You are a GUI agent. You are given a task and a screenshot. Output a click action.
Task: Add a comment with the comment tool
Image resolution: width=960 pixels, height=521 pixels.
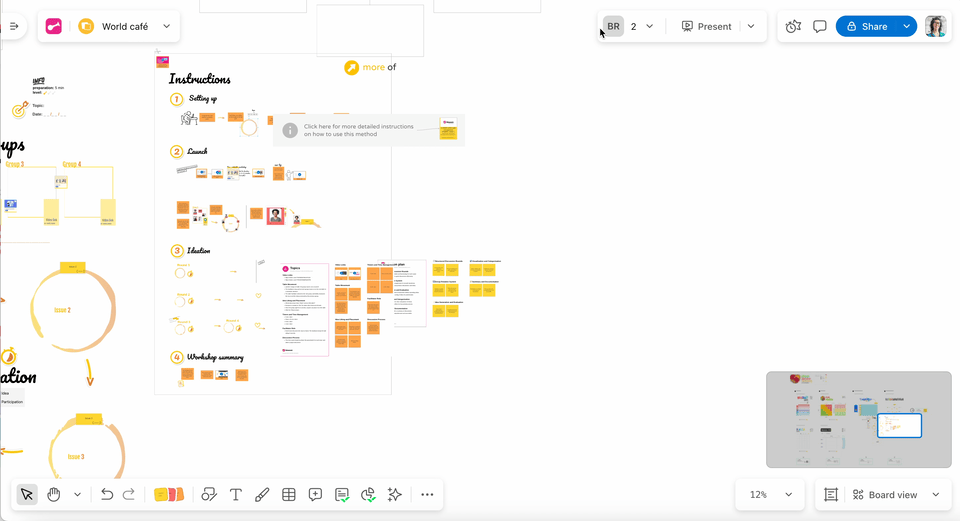[315, 494]
